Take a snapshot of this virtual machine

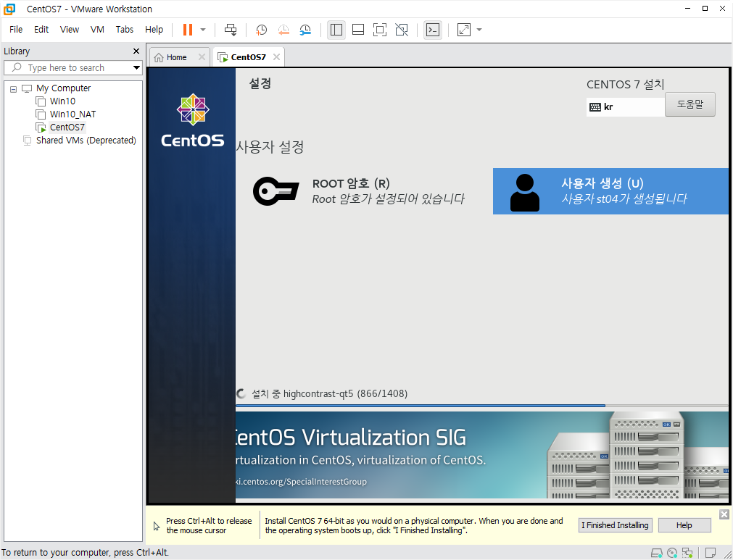coord(261,30)
